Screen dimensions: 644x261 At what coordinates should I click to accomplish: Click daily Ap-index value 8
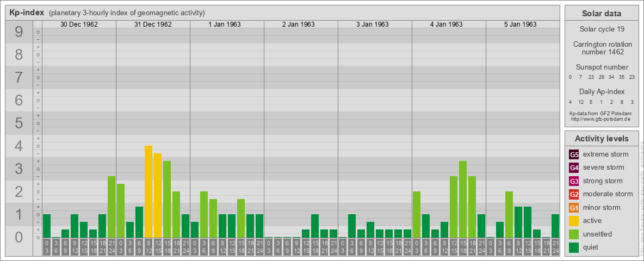click(x=622, y=102)
